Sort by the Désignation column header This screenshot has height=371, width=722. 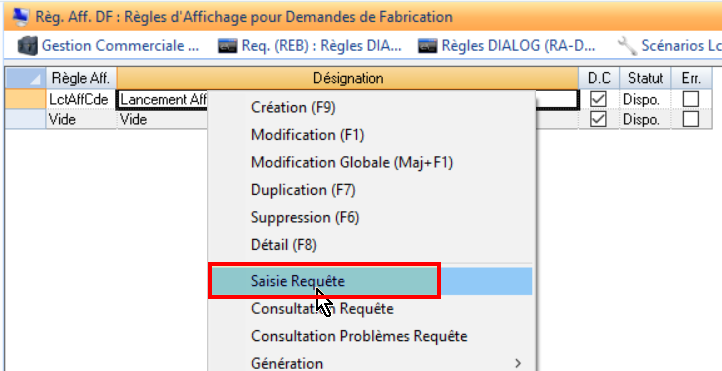point(348,78)
